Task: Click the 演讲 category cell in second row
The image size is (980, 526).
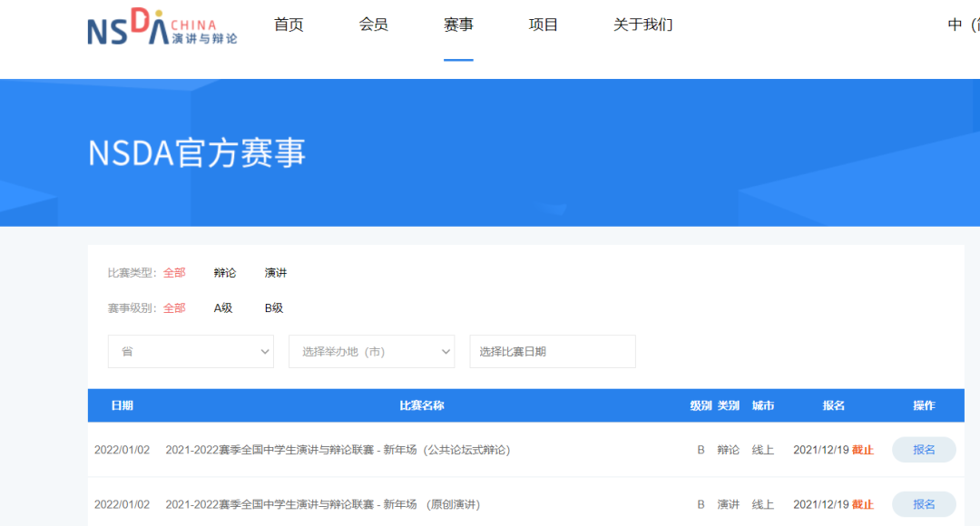Action: pos(728,505)
